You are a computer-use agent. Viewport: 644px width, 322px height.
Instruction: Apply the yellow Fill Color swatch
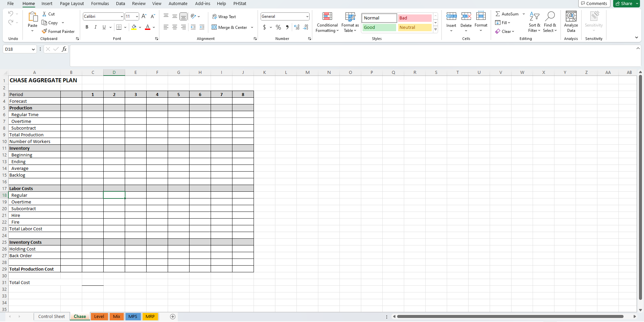tap(134, 27)
